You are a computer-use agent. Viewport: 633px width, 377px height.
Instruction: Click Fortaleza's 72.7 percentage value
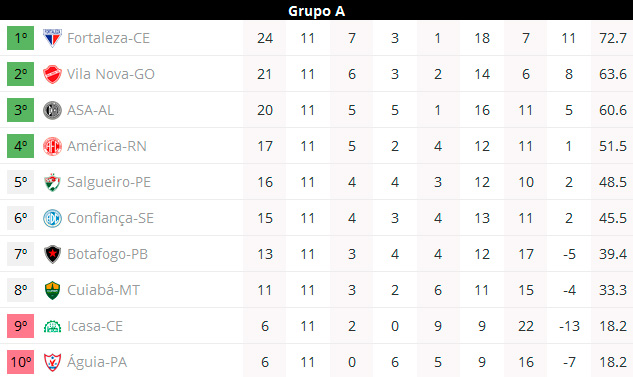point(613,38)
